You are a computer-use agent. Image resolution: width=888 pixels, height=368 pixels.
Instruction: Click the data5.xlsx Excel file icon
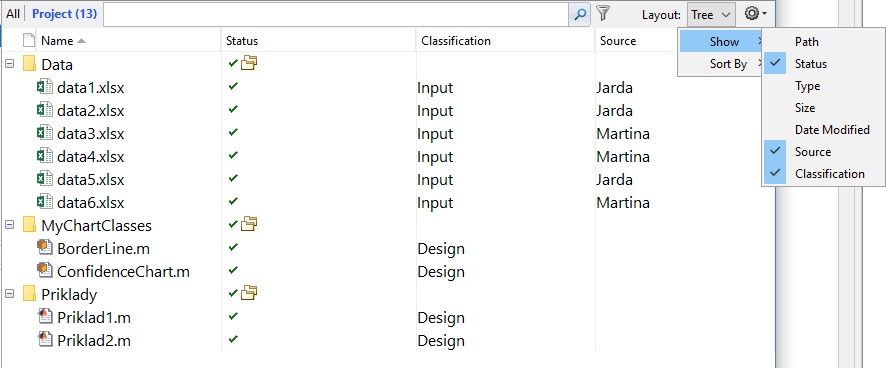pos(45,179)
